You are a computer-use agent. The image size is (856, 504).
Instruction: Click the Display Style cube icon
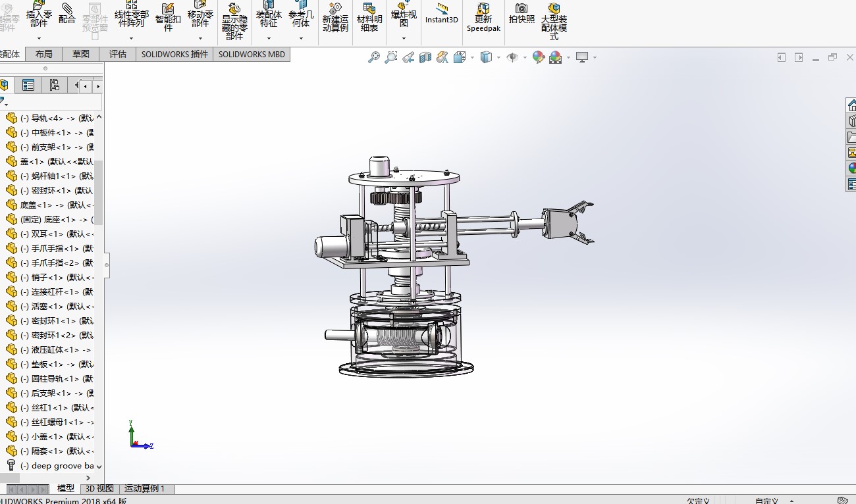click(x=486, y=57)
